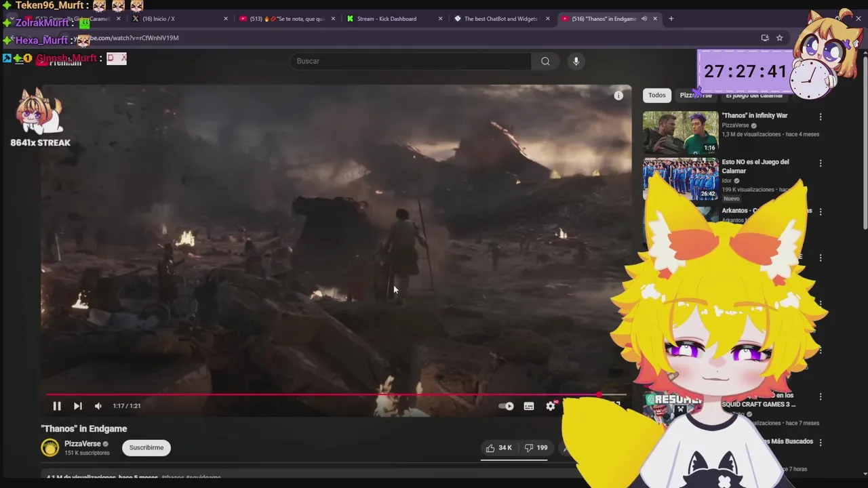The width and height of the screenshot is (868, 488).
Task: Toggle the autoplay switch
Action: click(507, 406)
